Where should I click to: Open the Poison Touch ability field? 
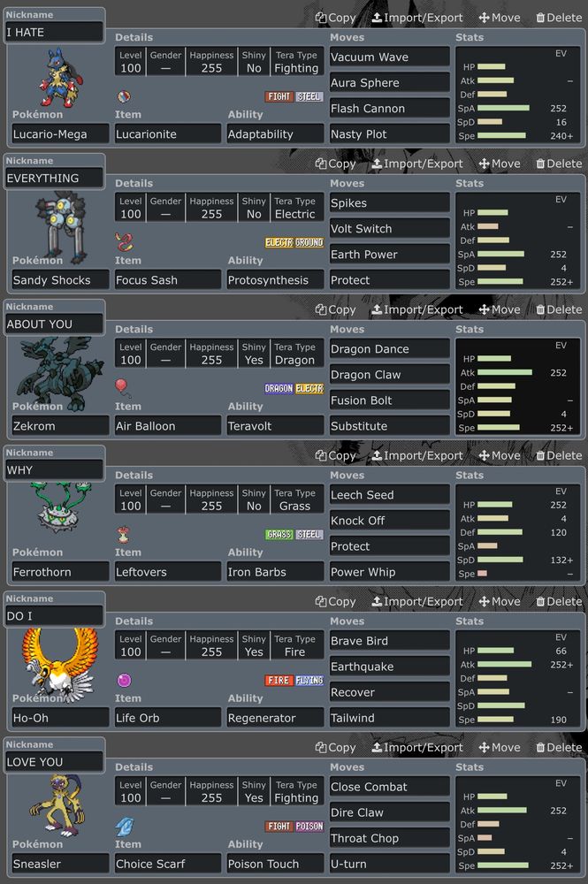coord(275,864)
